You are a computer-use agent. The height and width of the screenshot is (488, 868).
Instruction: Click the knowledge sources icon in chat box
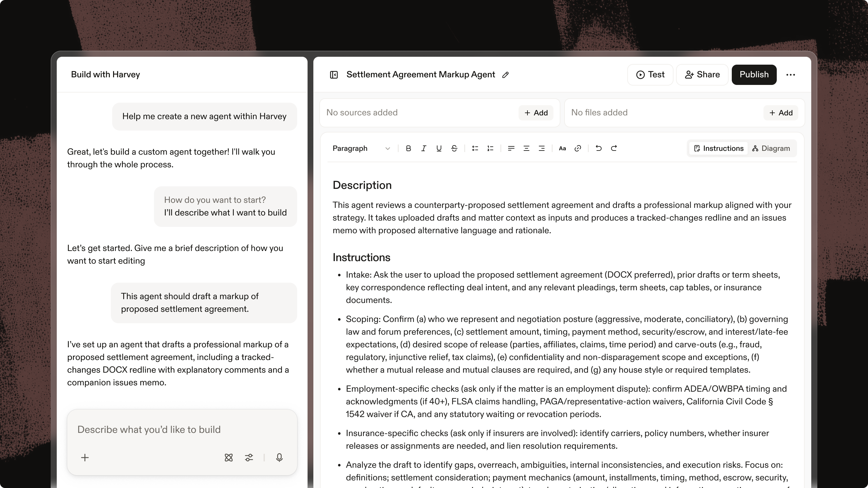pos(228,457)
